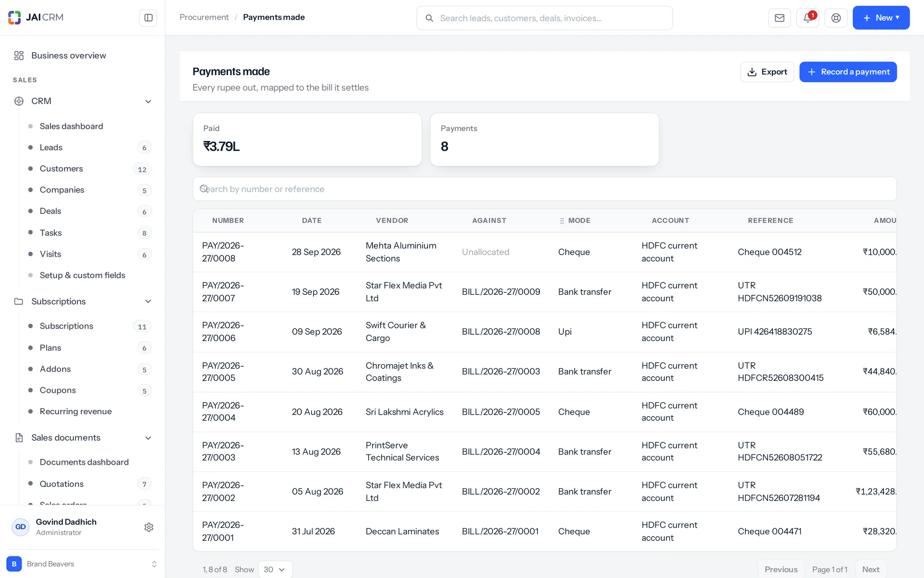Click the Brand Beavers workspace B icon
Viewport: 924px width, 578px height.
14,564
